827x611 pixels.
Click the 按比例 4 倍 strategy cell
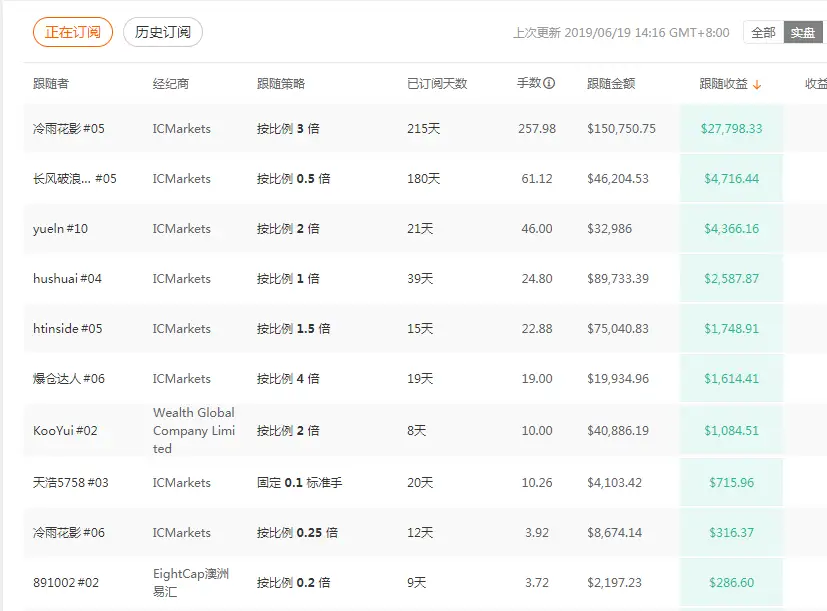[288, 379]
